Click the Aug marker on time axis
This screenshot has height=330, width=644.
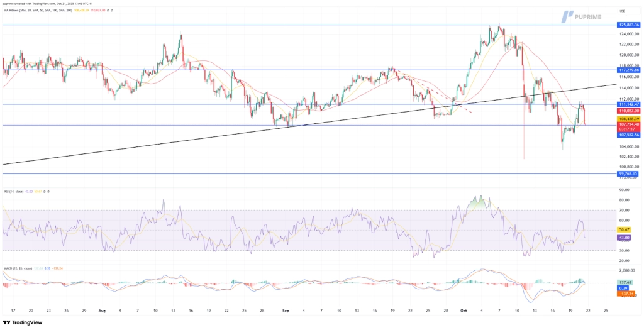click(103, 310)
